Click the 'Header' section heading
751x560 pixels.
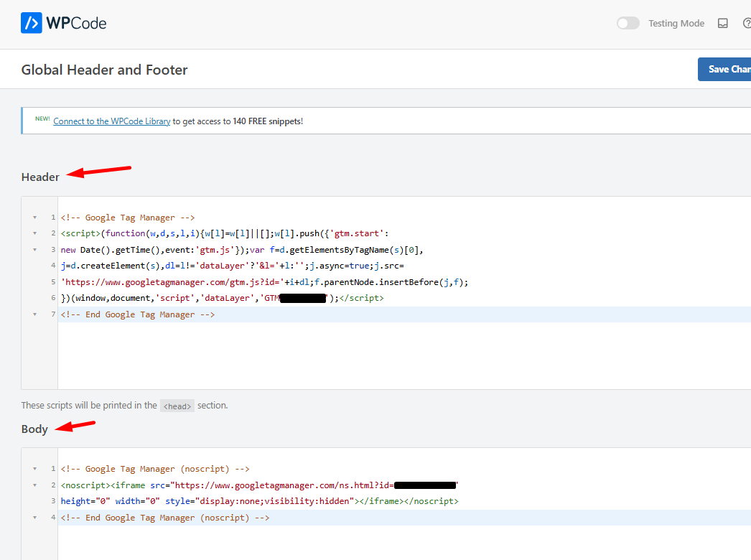coord(40,177)
